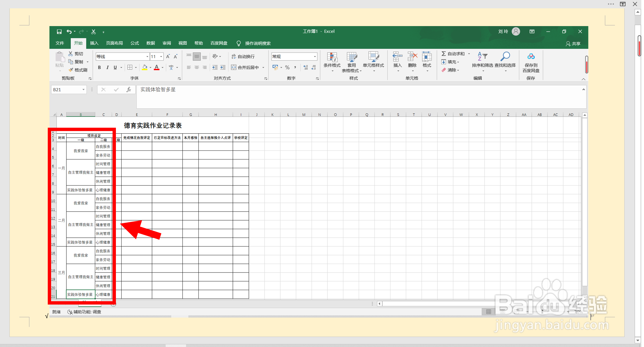Toggle Underline formatting
644x347 pixels.
pyautogui.click(x=115, y=68)
